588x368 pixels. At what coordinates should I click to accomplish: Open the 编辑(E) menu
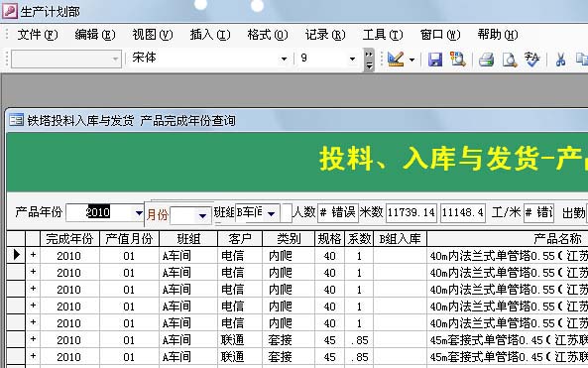pyautogui.click(x=95, y=35)
